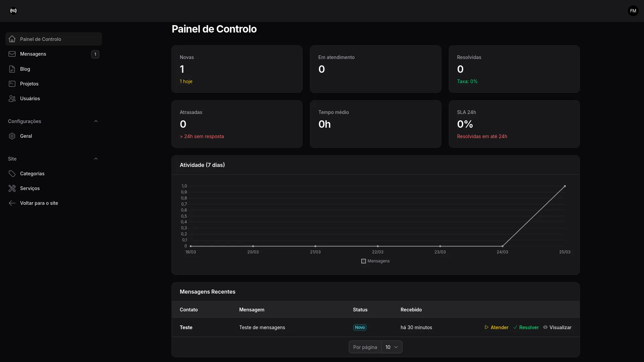Open the FM profile avatar menu

633,11
